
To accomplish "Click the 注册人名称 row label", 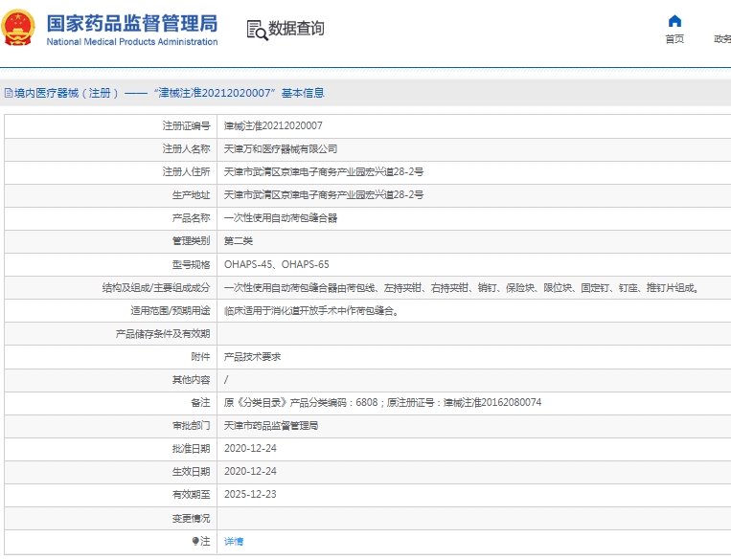I will 186,149.
